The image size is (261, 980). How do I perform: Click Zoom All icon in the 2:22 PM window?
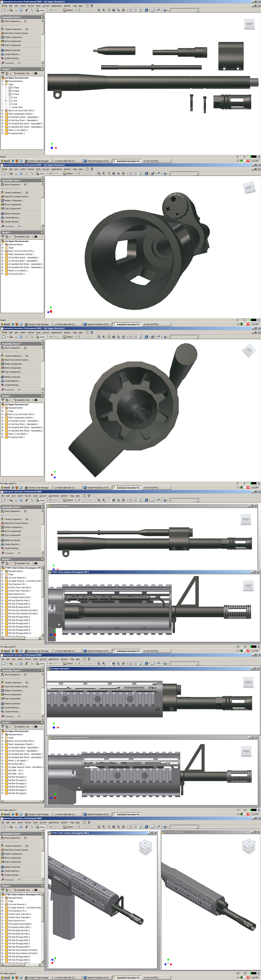point(99,10)
